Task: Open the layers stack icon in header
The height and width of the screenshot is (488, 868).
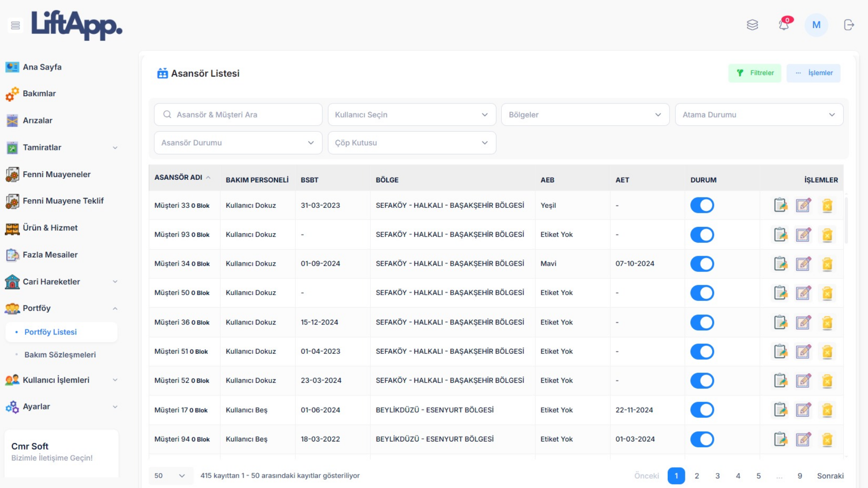Action: tap(752, 25)
